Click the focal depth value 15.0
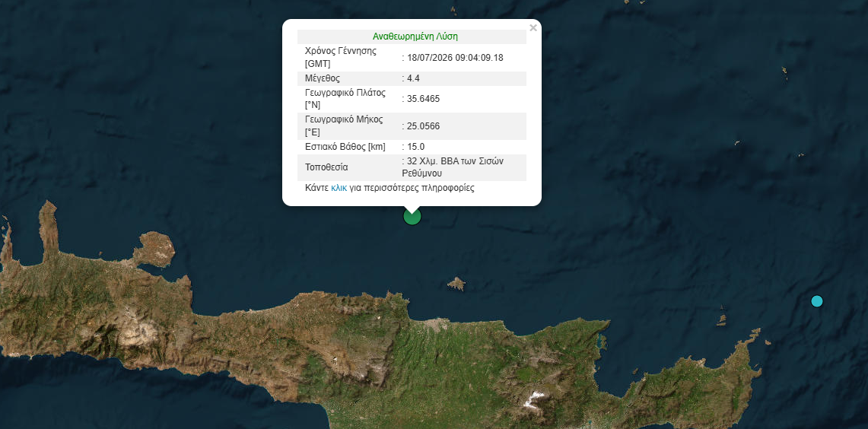Image resolution: width=868 pixels, height=429 pixels. point(415,147)
